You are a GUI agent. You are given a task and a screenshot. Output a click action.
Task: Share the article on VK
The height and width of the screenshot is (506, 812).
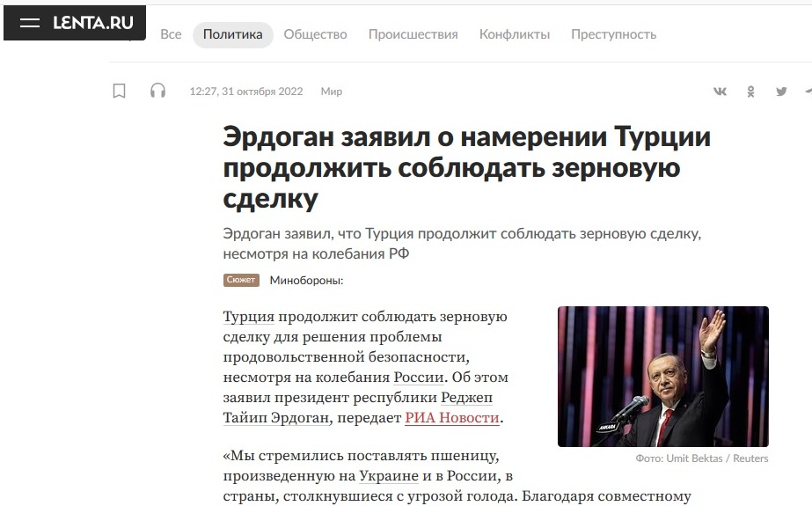click(720, 92)
